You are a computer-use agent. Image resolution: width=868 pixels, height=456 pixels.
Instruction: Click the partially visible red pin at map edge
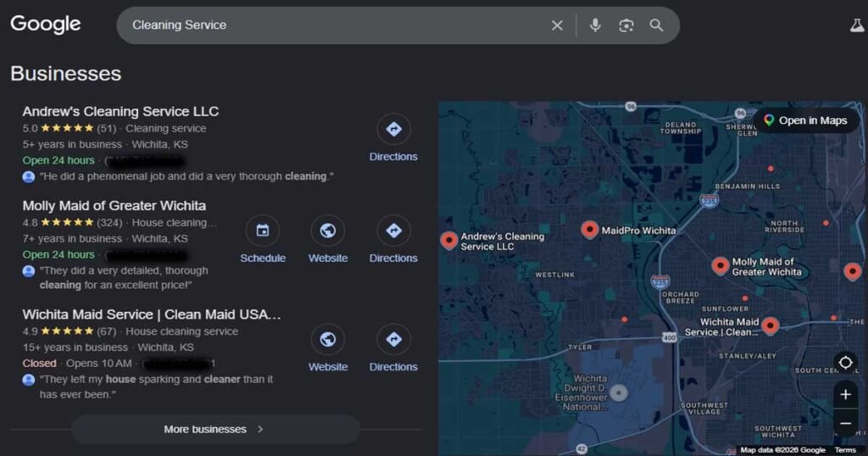853,272
